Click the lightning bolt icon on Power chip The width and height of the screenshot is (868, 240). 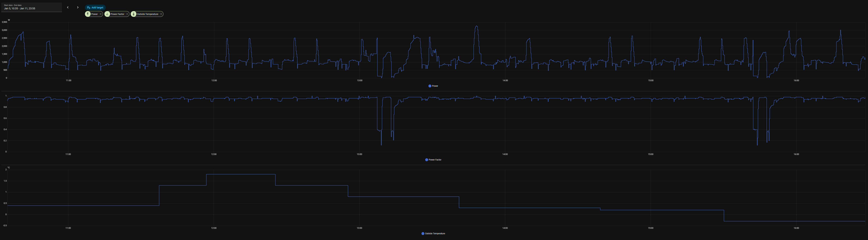click(88, 14)
